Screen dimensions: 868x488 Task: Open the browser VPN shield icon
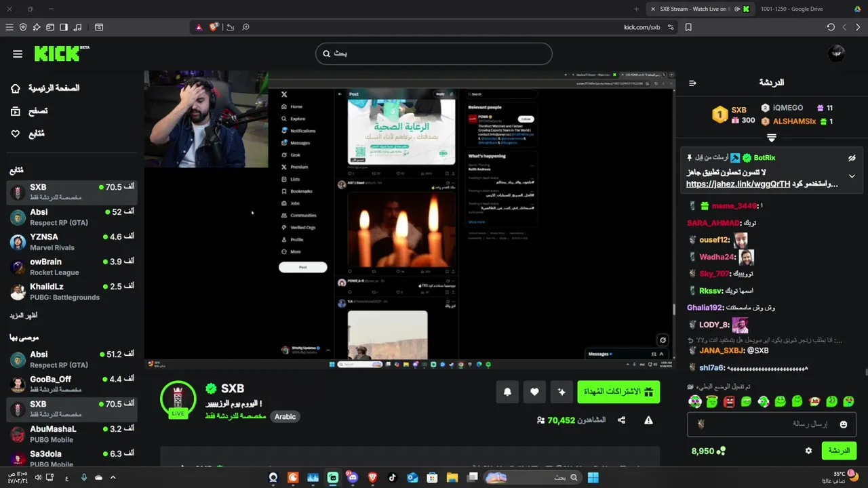pos(23,27)
